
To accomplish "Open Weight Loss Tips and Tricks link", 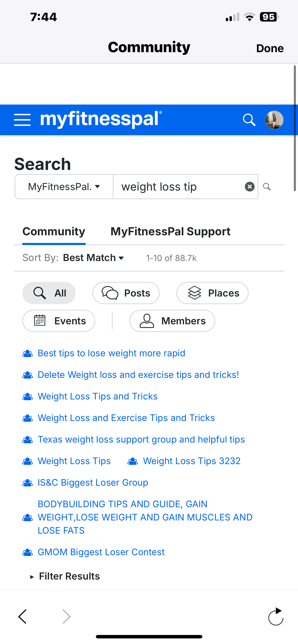I will [97, 396].
